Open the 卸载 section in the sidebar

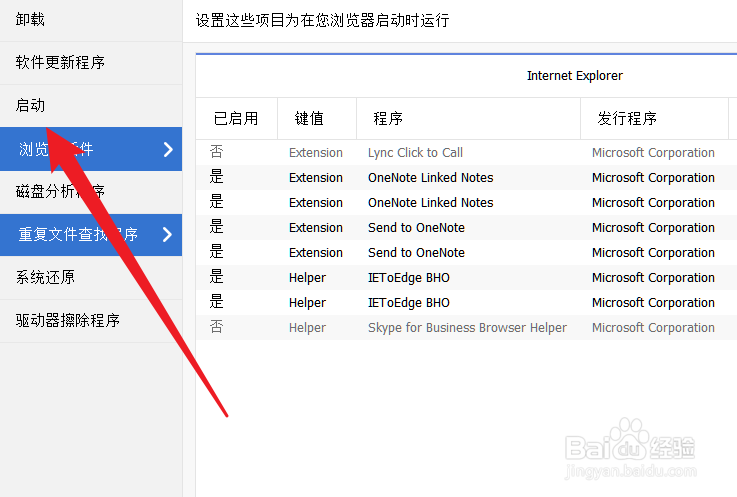tap(91, 20)
